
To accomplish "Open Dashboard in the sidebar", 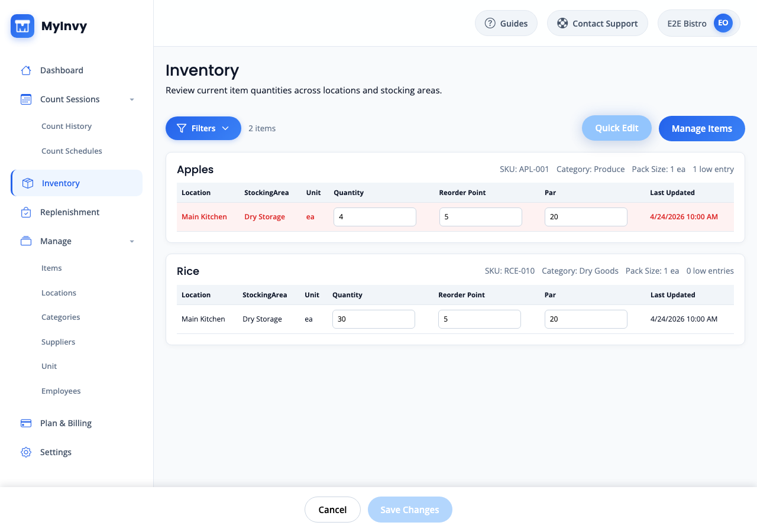I will coord(76,70).
